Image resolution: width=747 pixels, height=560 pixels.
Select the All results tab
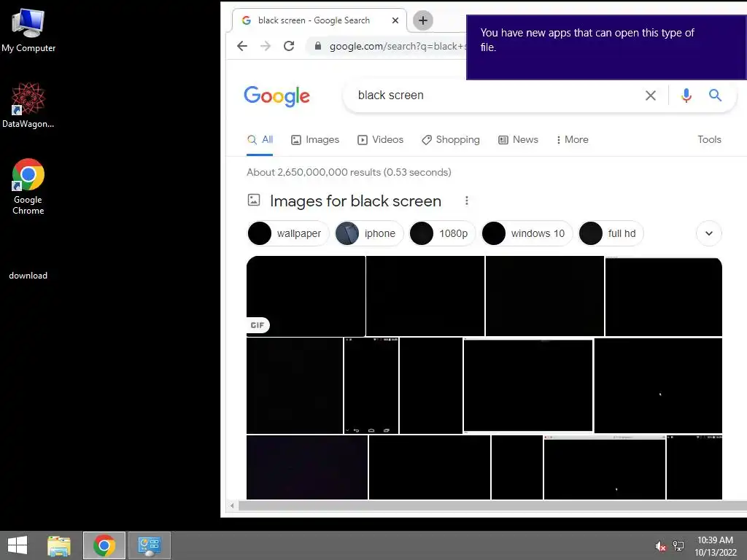(x=260, y=139)
